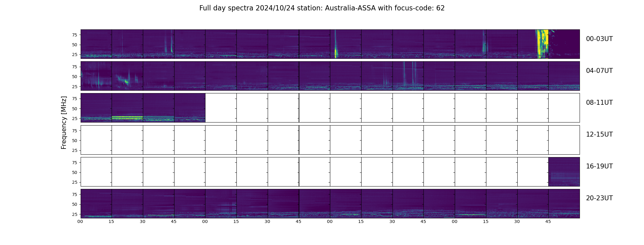The height and width of the screenshot is (245, 644).
Task: Select the "20-23UT" row label
Action: point(599,198)
